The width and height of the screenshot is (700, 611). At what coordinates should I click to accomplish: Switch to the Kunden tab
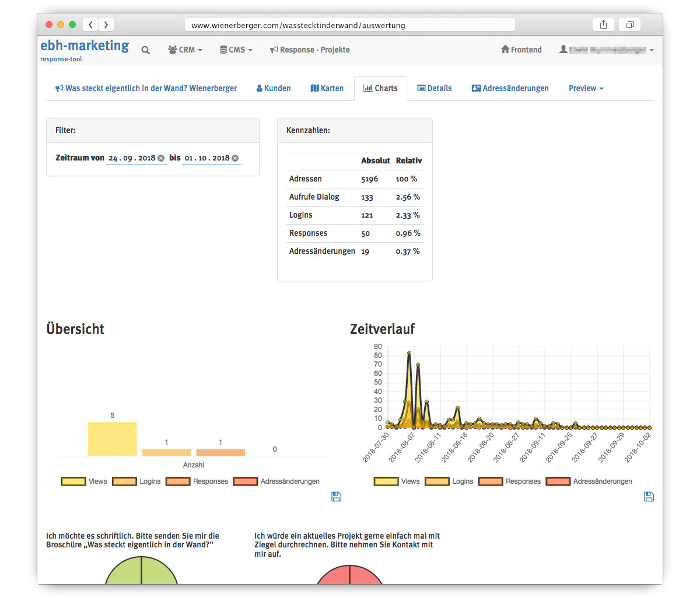click(x=274, y=88)
